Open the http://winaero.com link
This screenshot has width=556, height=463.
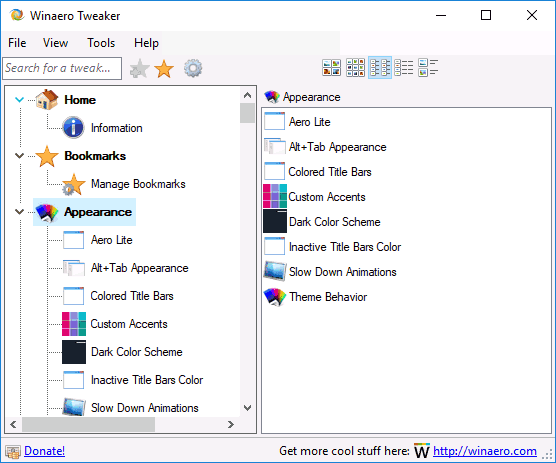pyautogui.click(x=485, y=451)
